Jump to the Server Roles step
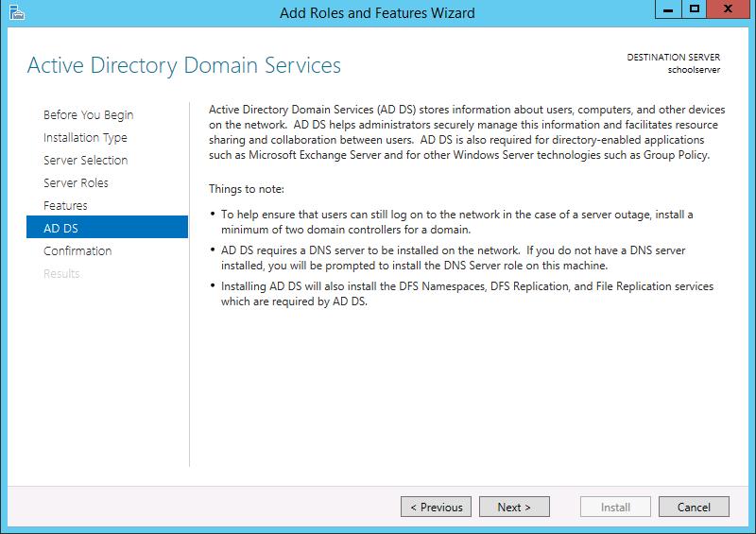756x534 pixels. [76, 182]
